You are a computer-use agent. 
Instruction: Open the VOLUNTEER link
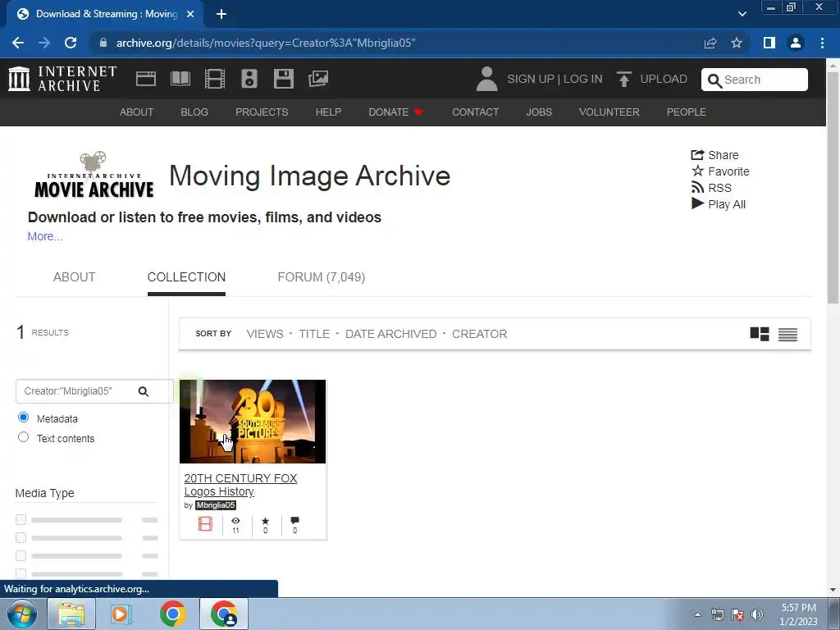609,112
